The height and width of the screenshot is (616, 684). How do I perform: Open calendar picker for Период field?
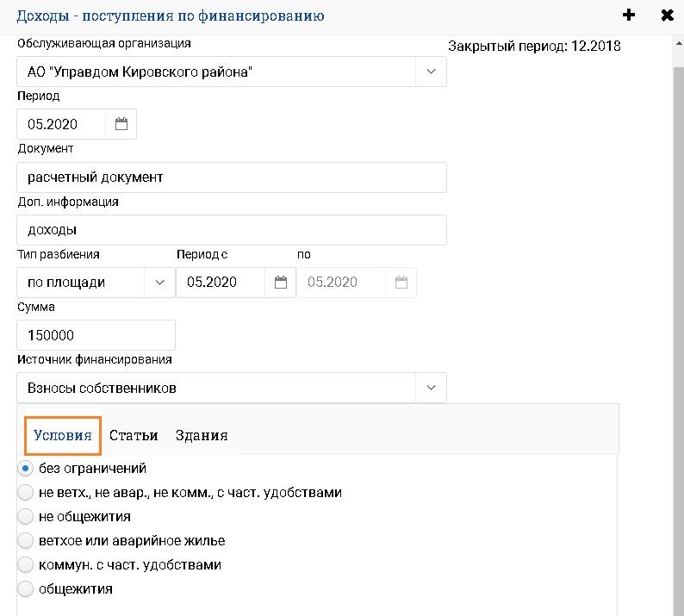[x=121, y=124]
